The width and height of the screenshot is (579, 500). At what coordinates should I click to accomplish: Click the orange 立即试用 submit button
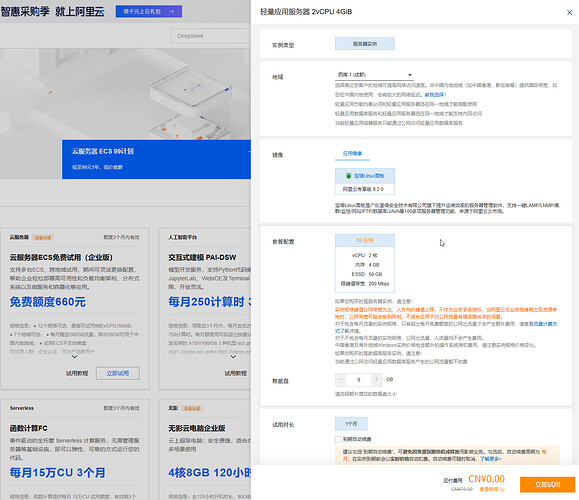[547, 484]
